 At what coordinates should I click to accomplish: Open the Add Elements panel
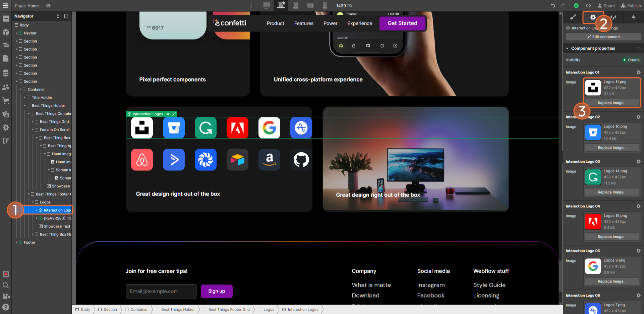[x=6, y=18]
